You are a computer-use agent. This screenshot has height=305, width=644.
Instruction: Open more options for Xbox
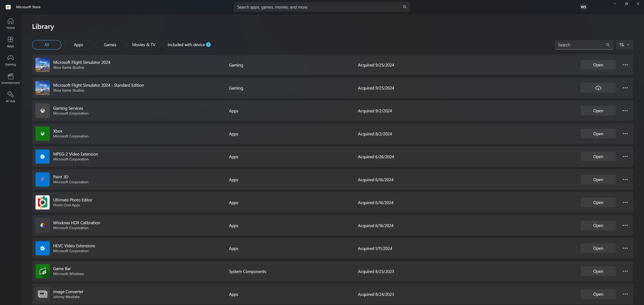click(625, 134)
